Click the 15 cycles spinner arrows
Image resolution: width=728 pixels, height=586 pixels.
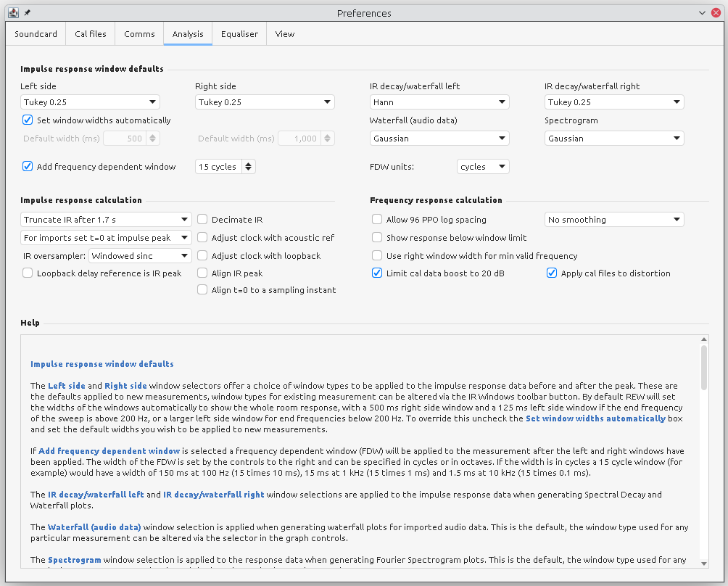coord(249,167)
